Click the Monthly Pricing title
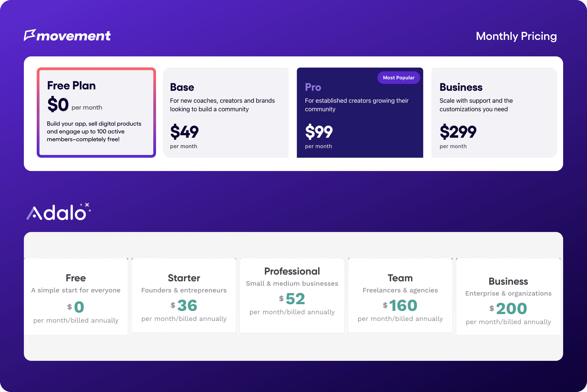The image size is (587, 392). tap(516, 36)
